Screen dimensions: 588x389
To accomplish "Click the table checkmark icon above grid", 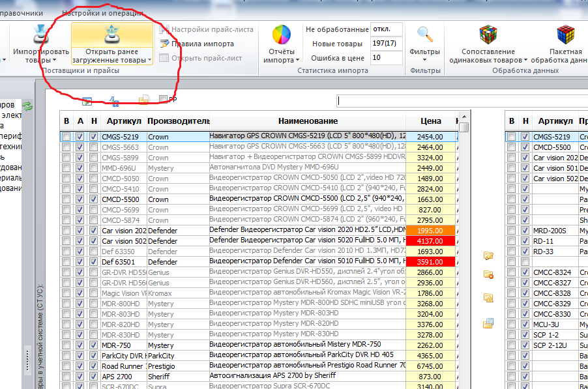I will click(x=87, y=100).
